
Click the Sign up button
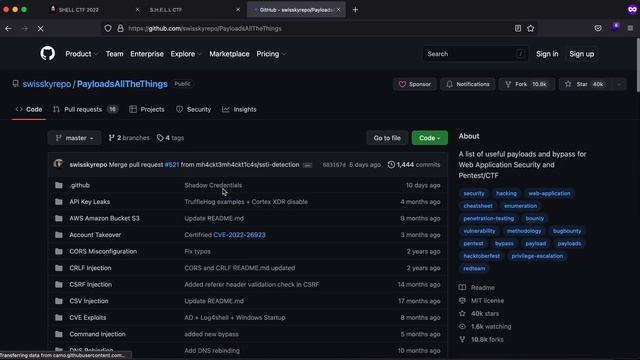click(582, 54)
